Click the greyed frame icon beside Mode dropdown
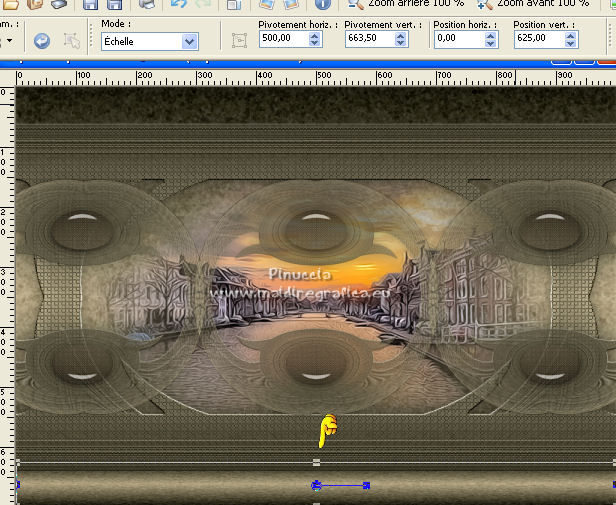616x505 pixels. (239, 41)
